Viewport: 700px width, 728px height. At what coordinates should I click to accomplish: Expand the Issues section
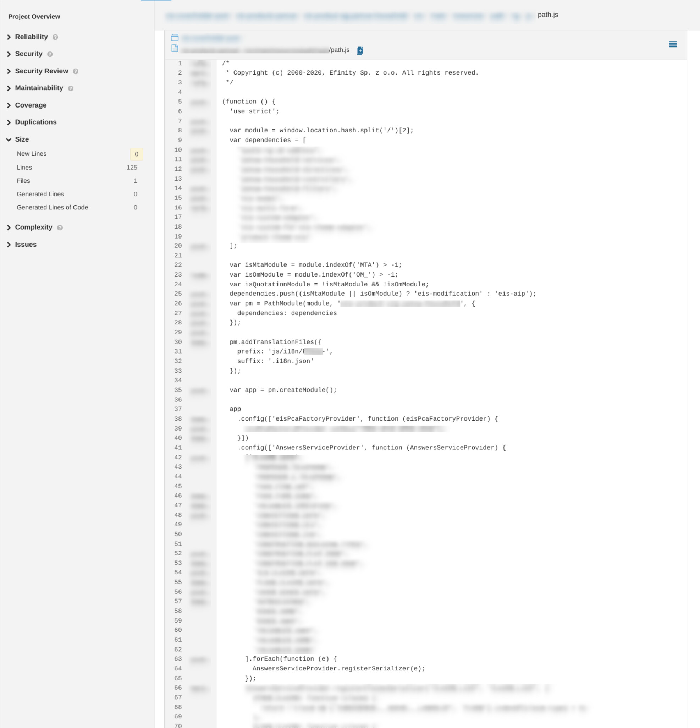(x=26, y=245)
